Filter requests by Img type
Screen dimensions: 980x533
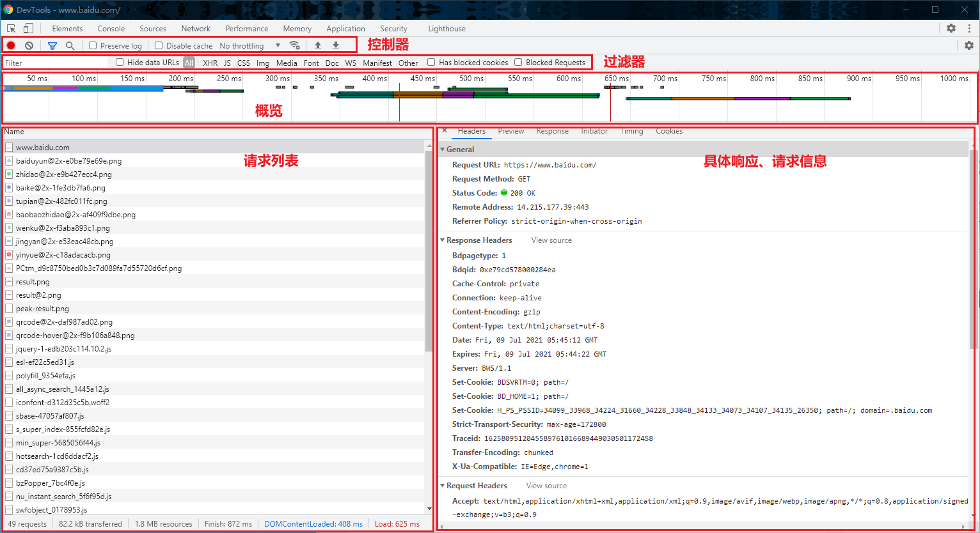tap(263, 63)
